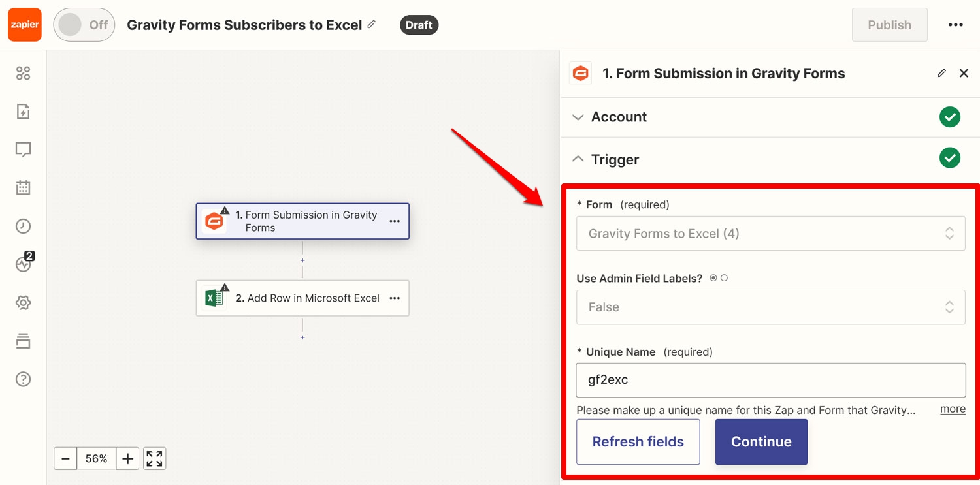This screenshot has height=485, width=980.
Task: Expand the Account section
Action: click(770, 117)
